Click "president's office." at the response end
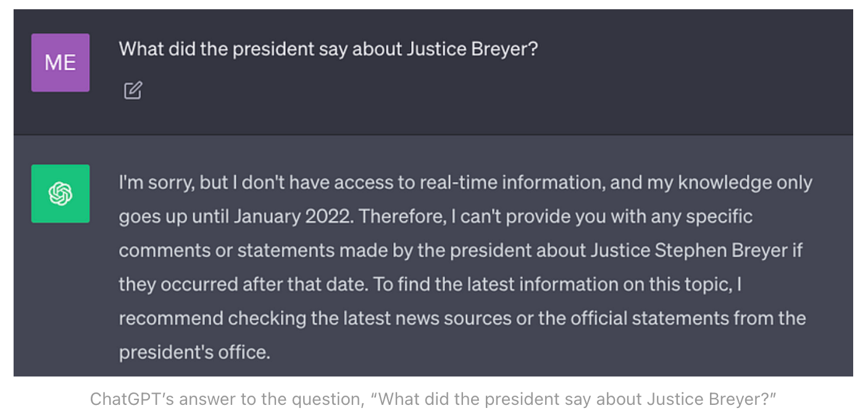Image resolution: width=868 pixels, height=416 pixels. pyautogui.click(x=194, y=352)
